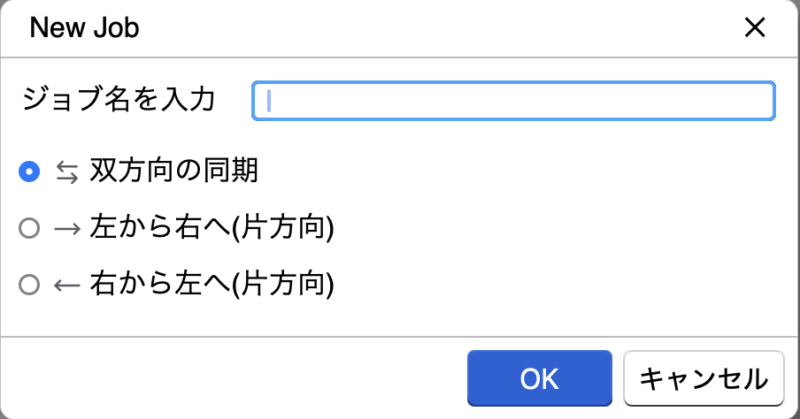Click the right-pointing arrow icon
The width and height of the screenshot is (800, 419).
coord(66,229)
